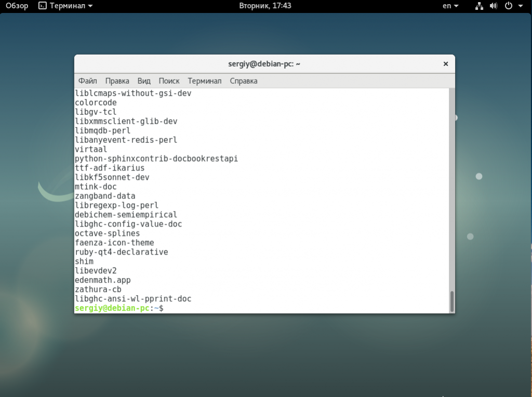This screenshot has height=397, width=532.
Task: Open the Терминал menu in the window menubar
Action: click(x=205, y=81)
